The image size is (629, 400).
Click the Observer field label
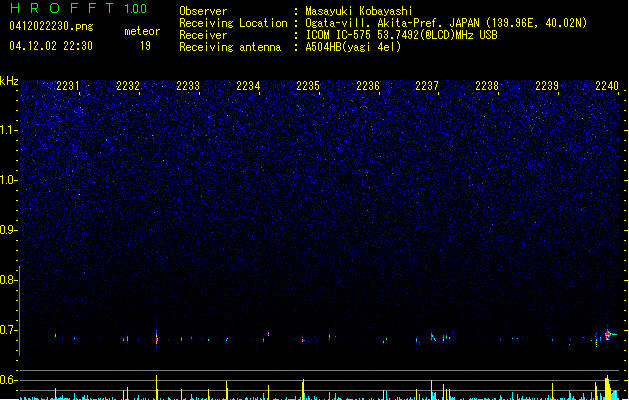coord(203,11)
